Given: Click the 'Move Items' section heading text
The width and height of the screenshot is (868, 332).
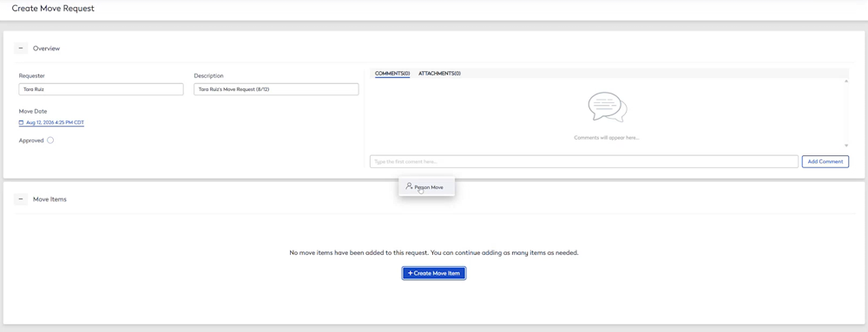Looking at the screenshot, I should [x=49, y=199].
